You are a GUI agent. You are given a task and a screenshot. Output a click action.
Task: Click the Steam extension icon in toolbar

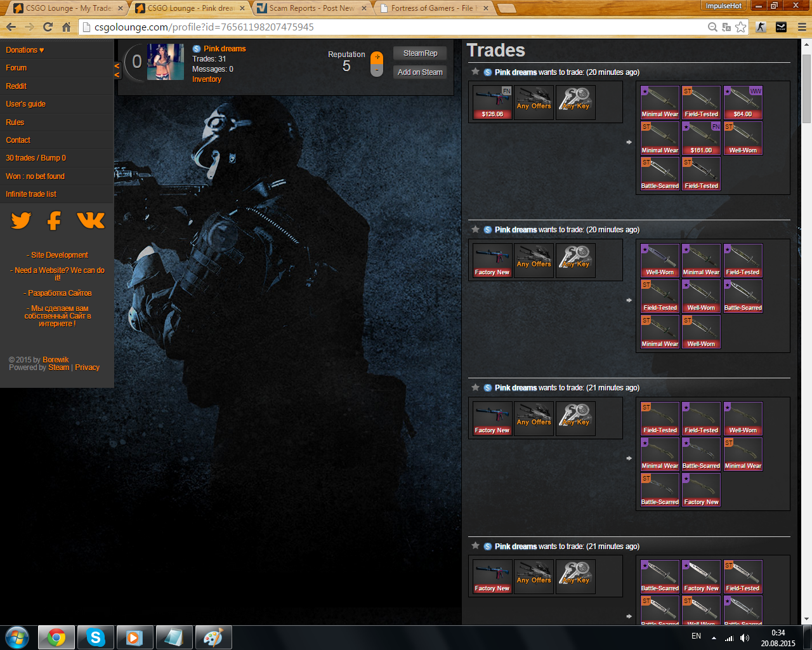[x=781, y=27]
